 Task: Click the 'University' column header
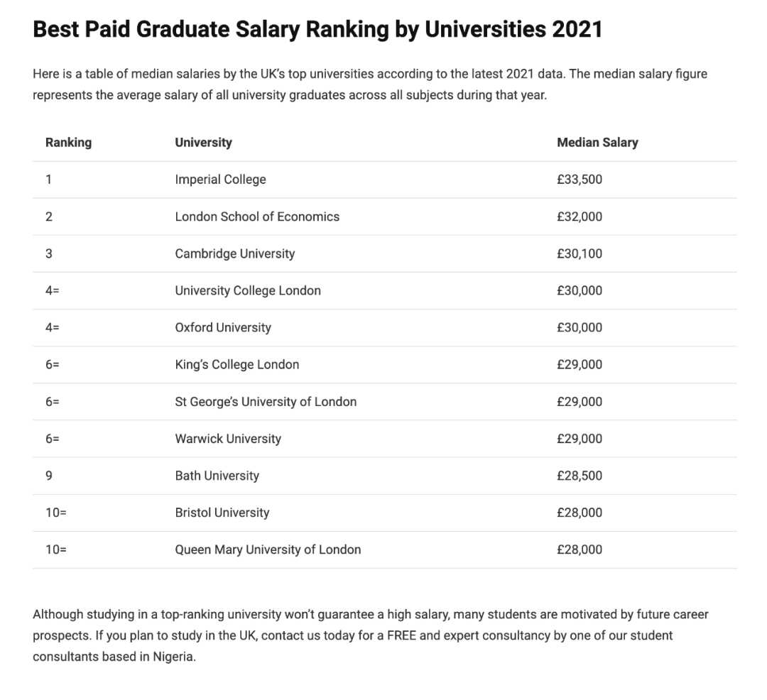203,142
